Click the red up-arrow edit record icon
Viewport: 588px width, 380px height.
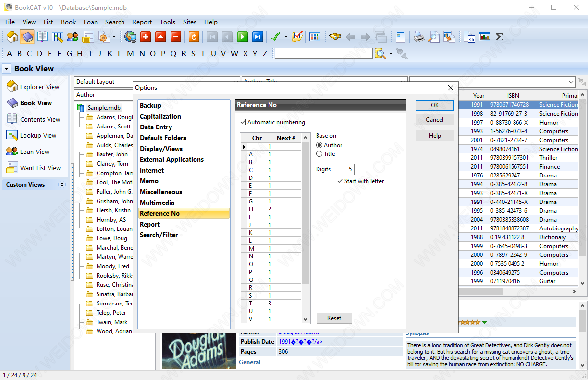[x=161, y=37]
